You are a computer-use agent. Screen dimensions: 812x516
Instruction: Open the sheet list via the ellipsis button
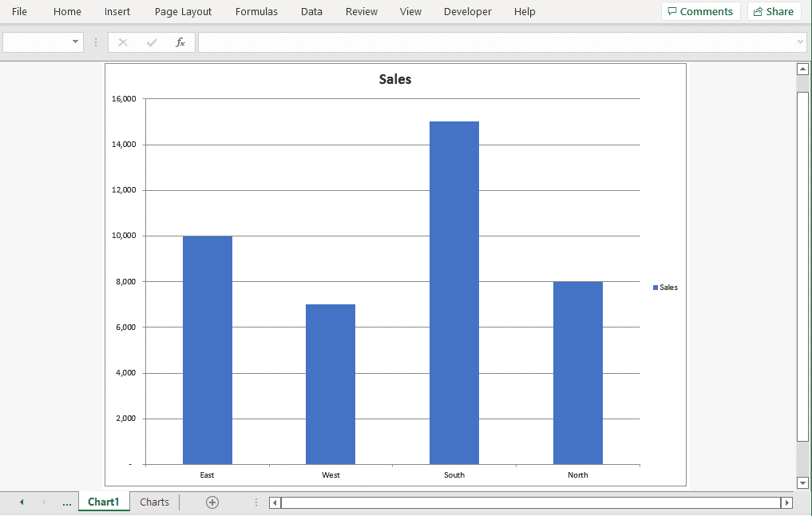tap(67, 502)
